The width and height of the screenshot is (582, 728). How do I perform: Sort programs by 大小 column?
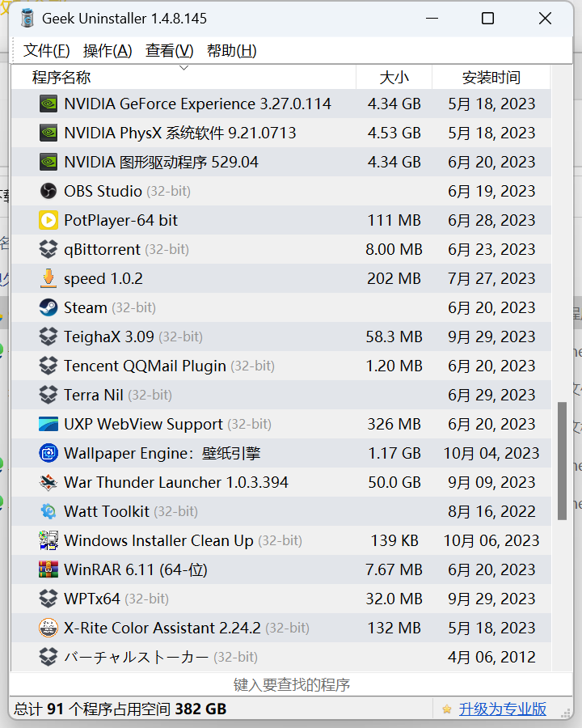(394, 78)
